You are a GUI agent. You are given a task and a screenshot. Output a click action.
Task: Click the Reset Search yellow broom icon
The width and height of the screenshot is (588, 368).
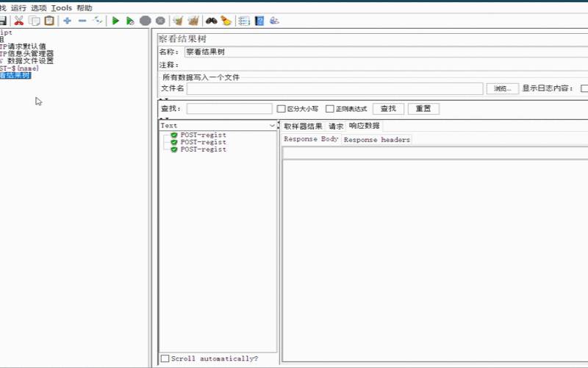226,21
